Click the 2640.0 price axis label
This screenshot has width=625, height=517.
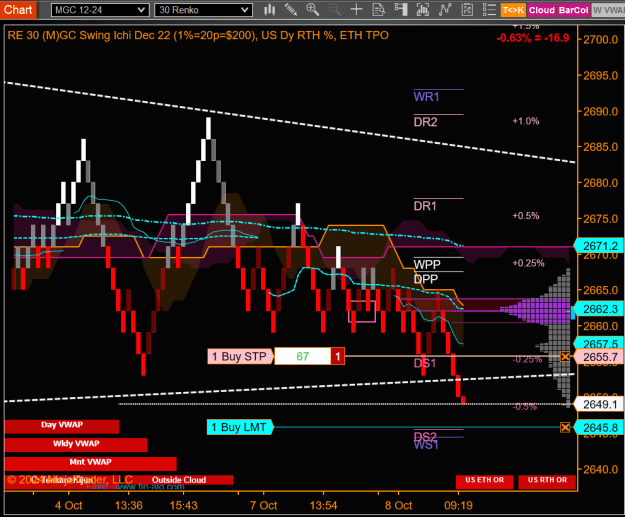pos(601,470)
